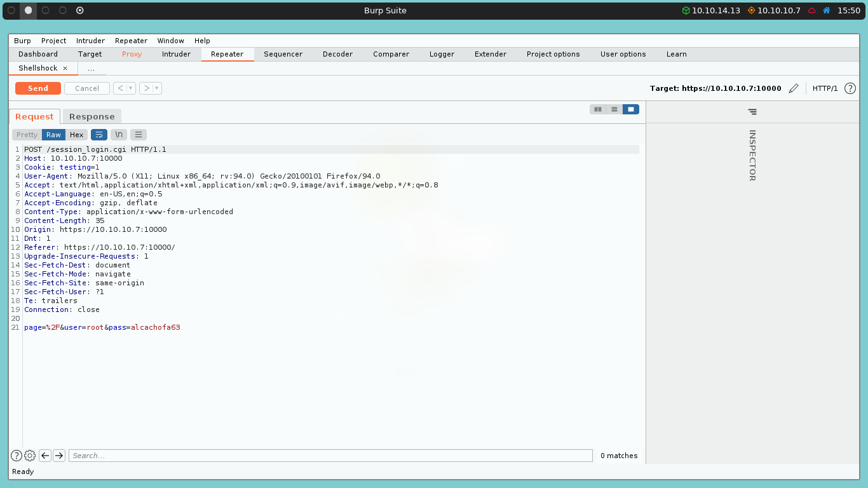
Task: Open the Burp menu
Action: [x=22, y=41]
